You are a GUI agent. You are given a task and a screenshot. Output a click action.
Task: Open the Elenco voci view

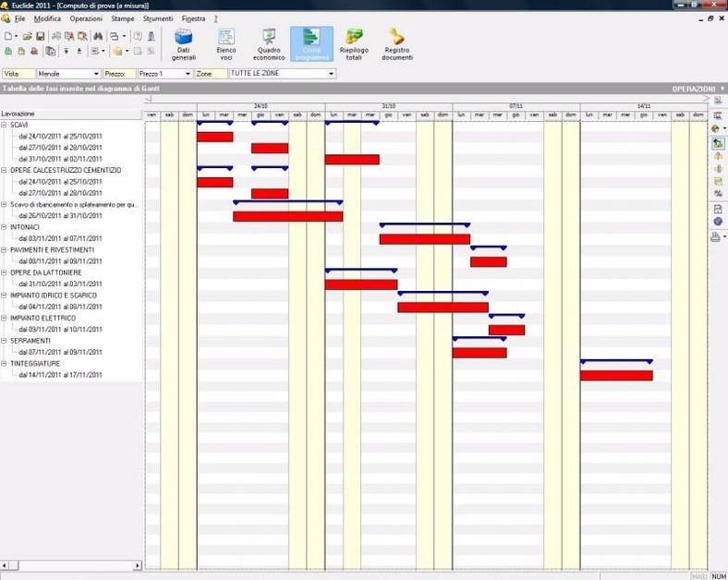tap(225, 42)
